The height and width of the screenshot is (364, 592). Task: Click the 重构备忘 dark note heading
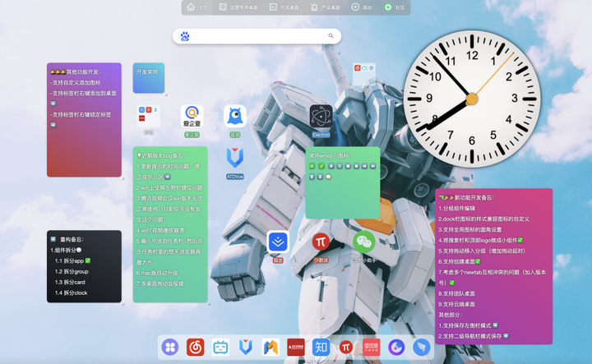tap(67, 240)
